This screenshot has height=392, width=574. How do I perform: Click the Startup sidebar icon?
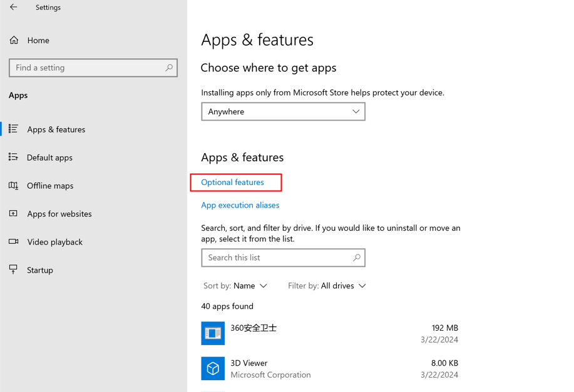coord(13,269)
